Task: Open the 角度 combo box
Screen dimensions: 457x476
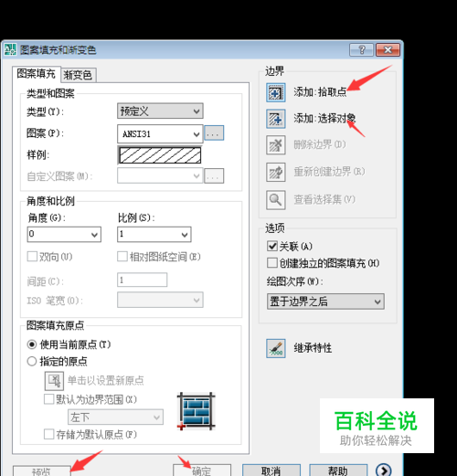Action: coord(64,234)
